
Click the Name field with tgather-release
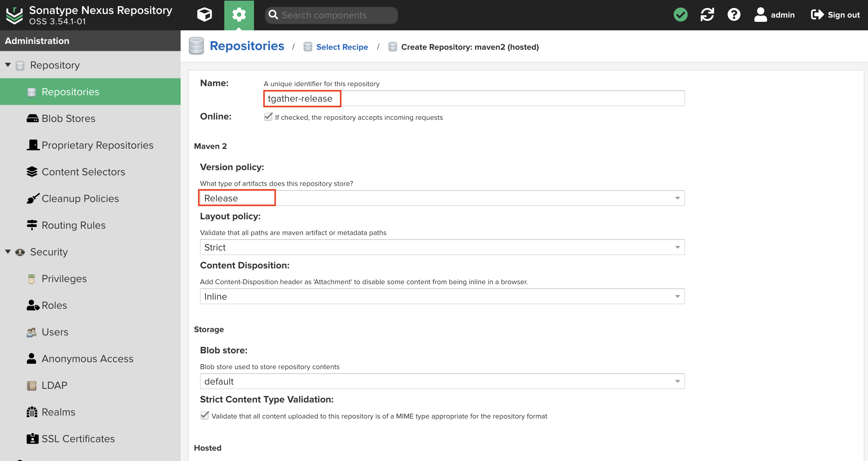[x=474, y=98]
